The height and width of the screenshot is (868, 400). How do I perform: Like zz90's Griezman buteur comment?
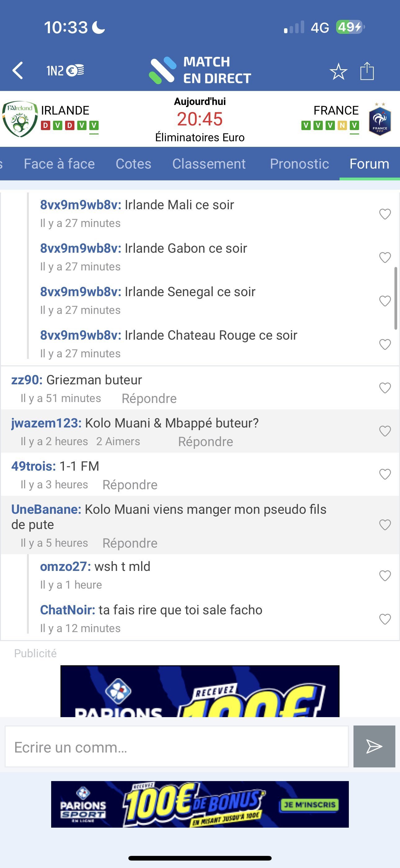click(385, 388)
